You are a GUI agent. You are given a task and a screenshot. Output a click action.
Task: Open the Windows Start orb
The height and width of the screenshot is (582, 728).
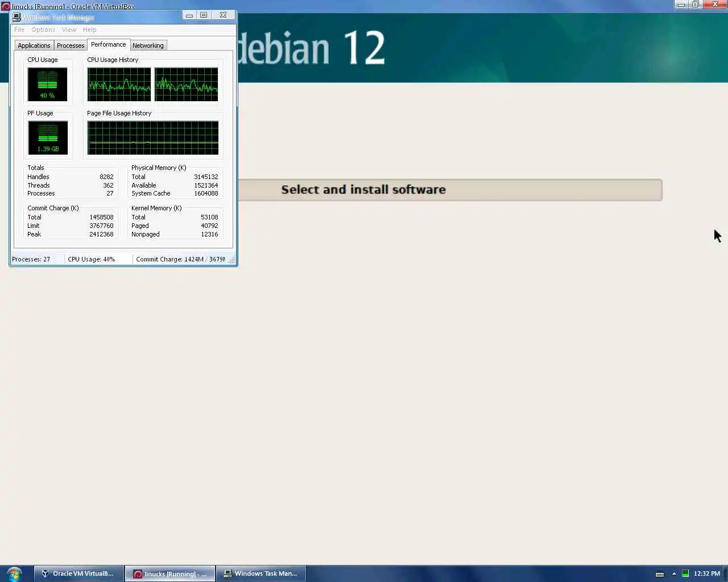coord(14,573)
